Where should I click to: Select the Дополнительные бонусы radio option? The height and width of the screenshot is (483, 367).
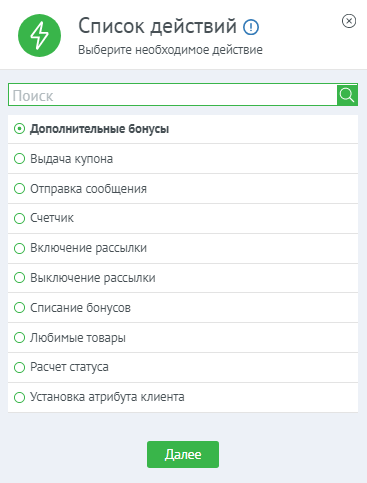(19, 129)
